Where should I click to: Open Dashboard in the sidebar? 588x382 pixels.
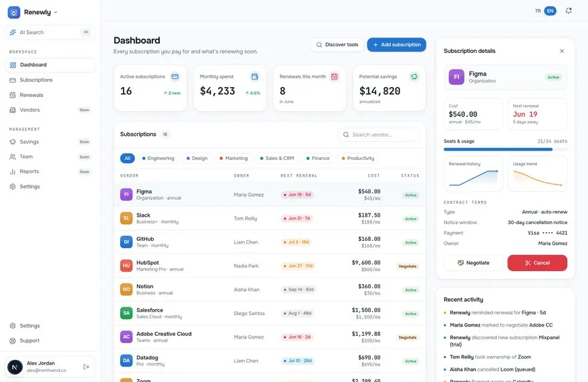pyautogui.click(x=50, y=65)
